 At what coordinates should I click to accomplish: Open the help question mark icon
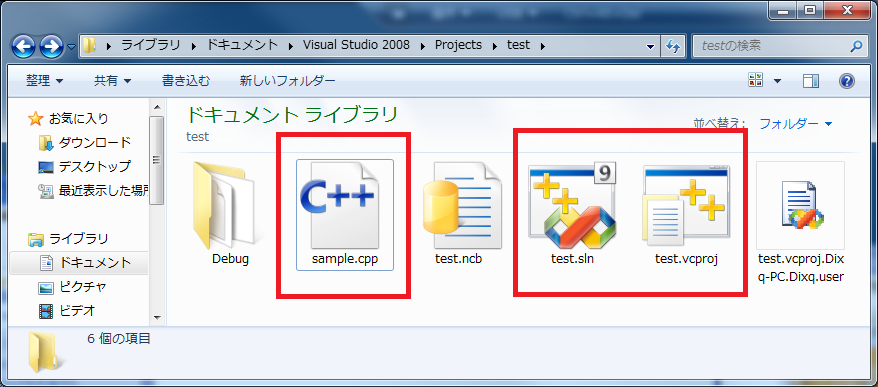click(x=847, y=81)
